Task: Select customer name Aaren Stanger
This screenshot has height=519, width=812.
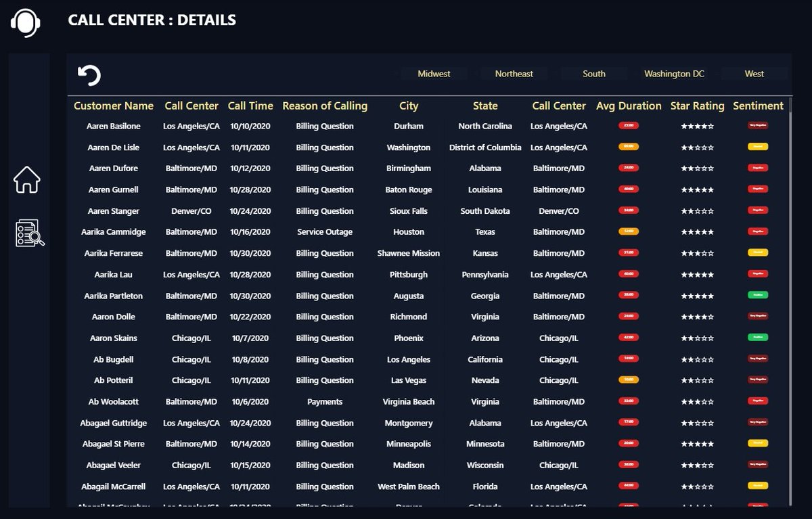Action: pos(114,211)
